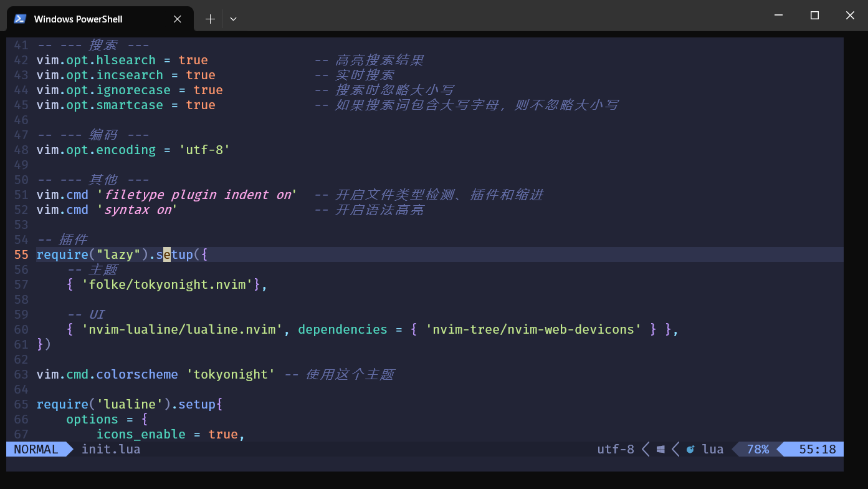
Task: Open the new tab profile dropdown
Action: pyautogui.click(x=233, y=19)
